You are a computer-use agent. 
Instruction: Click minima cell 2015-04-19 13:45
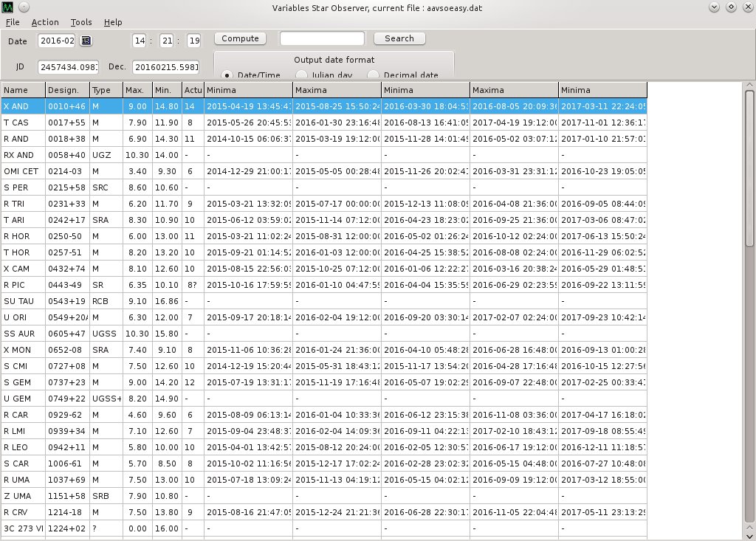pyautogui.click(x=248, y=106)
